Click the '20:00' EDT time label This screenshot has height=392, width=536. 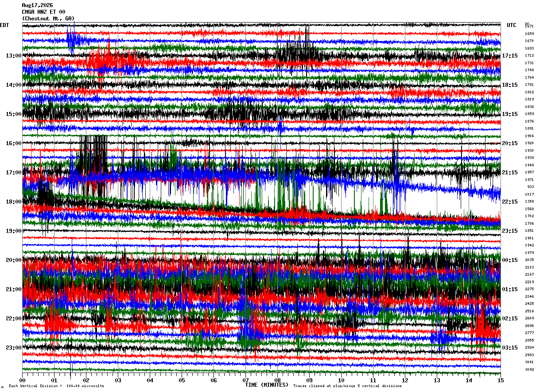[x=14, y=260]
